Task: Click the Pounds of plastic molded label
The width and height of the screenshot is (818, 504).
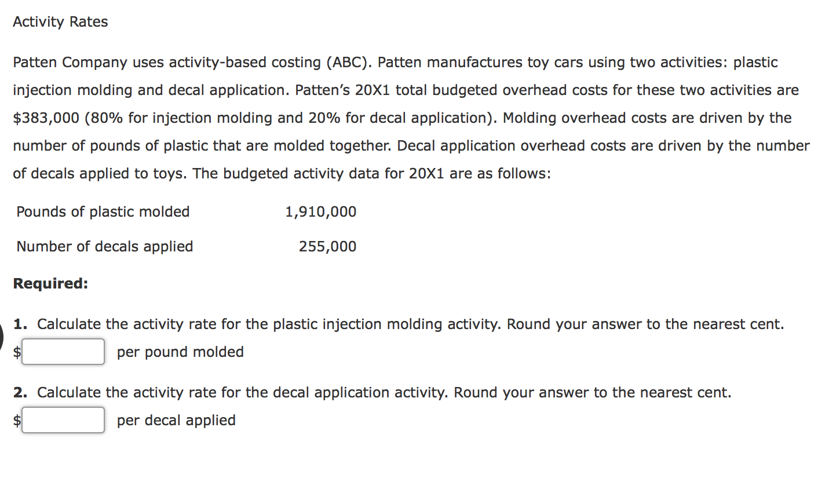Action: tap(103, 211)
